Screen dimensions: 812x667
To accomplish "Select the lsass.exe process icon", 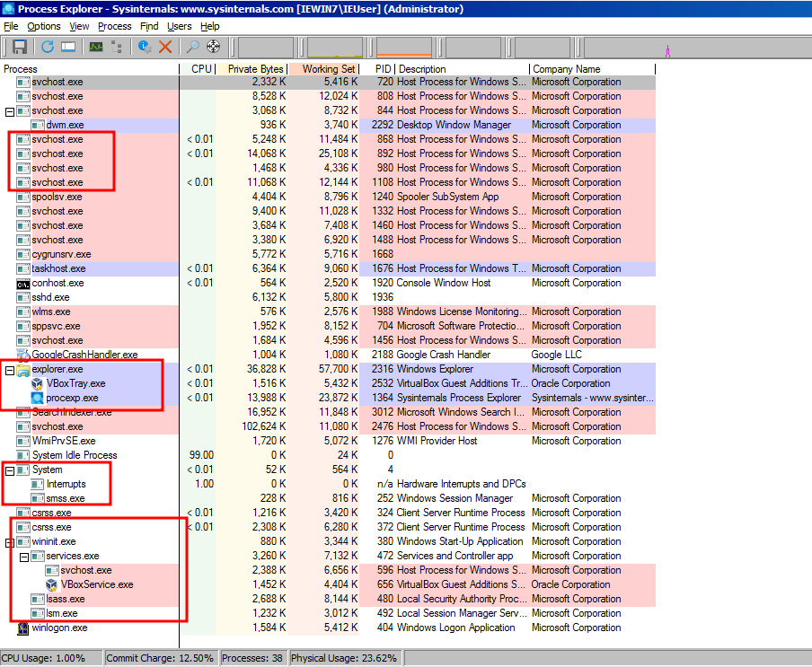I will (x=38, y=599).
